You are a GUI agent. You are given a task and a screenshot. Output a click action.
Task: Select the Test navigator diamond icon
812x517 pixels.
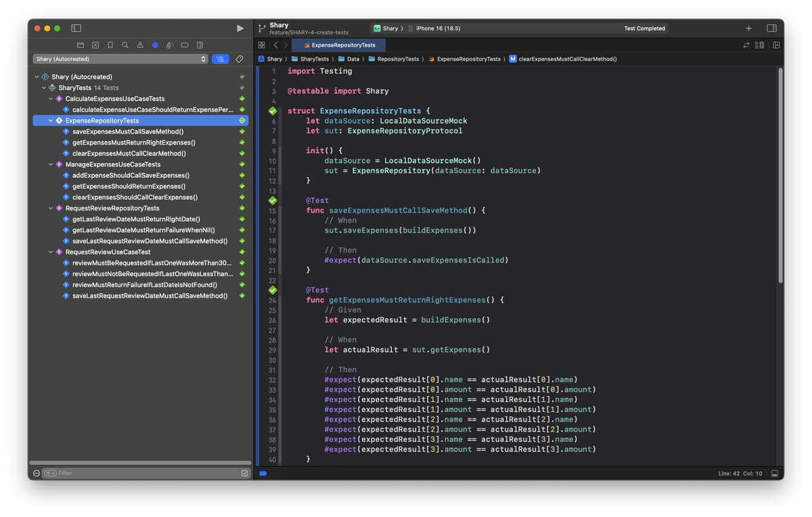point(155,45)
